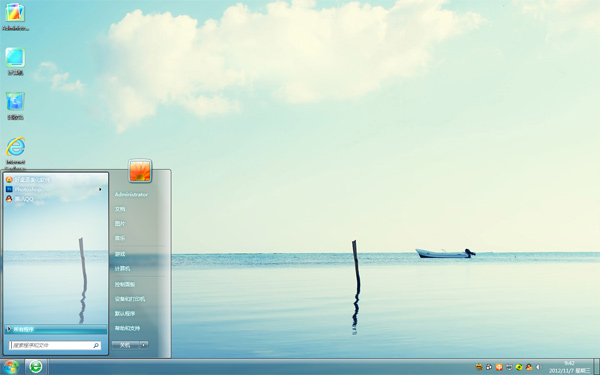
Task: Open Help and Support (帮助和支持)
Action: pos(127,328)
